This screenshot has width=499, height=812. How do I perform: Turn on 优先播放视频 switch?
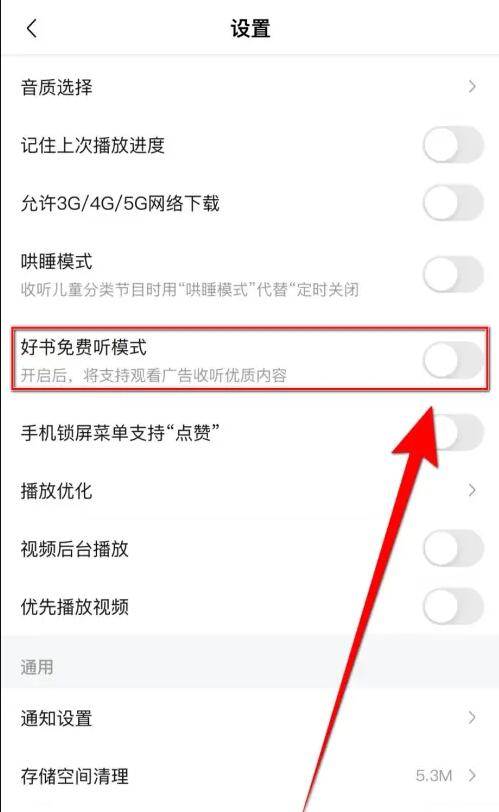pos(453,606)
